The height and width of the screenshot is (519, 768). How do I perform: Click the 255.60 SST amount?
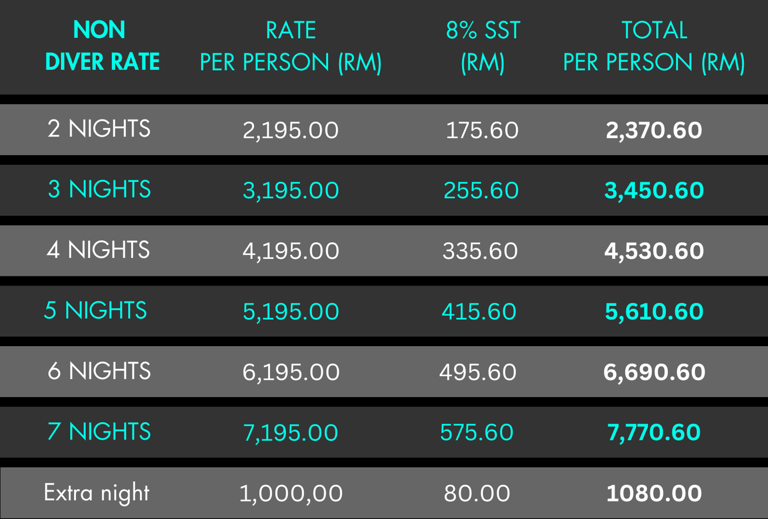point(481,191)
